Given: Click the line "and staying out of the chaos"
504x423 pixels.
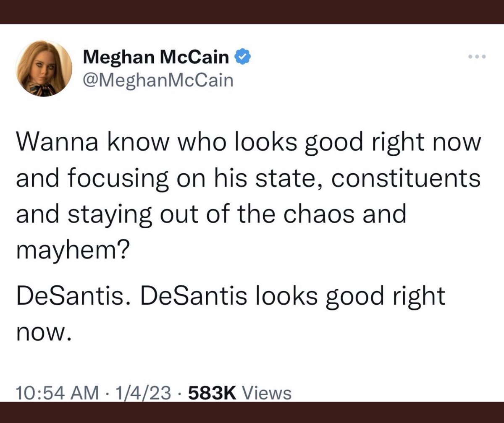Looking at the screenshot, I should click(211, 214).
